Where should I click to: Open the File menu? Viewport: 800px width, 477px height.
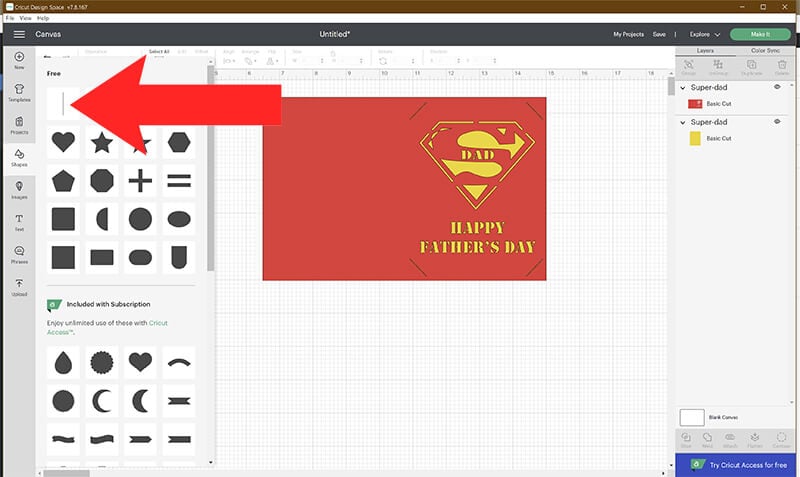tap(10, 18)
